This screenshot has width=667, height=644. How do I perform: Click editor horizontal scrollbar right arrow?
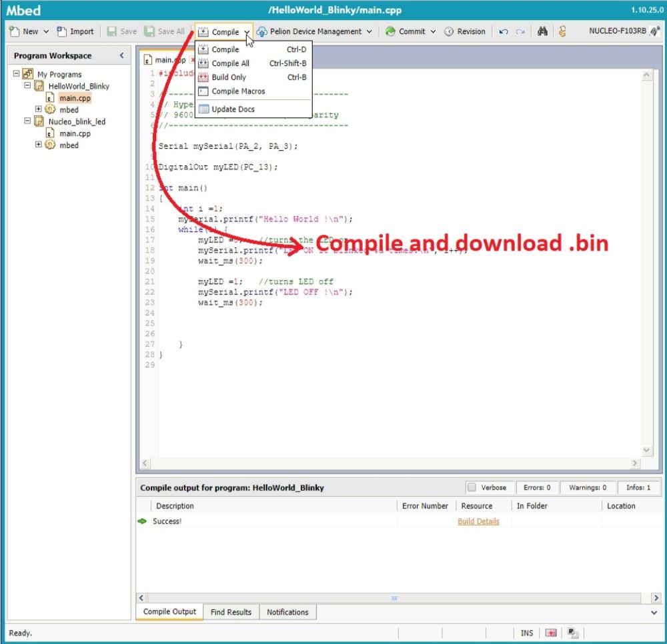pos(635,463)
